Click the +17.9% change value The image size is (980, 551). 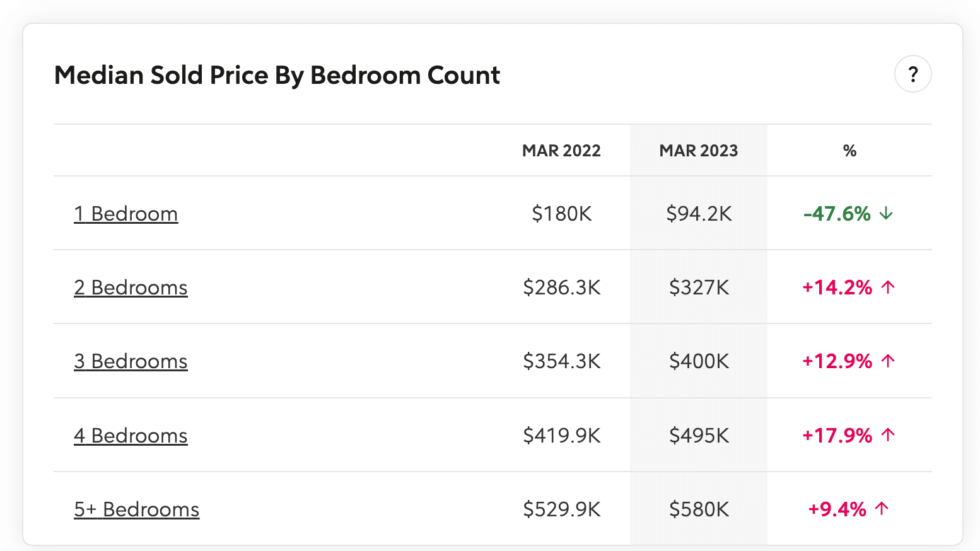click(x=837, y=435)
